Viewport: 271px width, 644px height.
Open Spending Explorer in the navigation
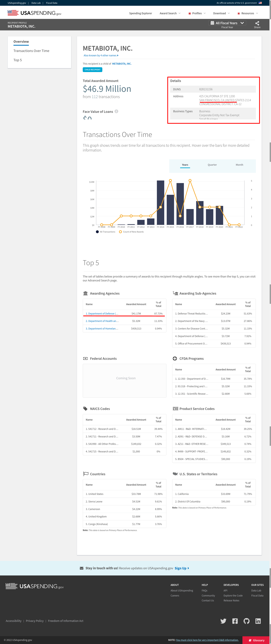[140, 13]
